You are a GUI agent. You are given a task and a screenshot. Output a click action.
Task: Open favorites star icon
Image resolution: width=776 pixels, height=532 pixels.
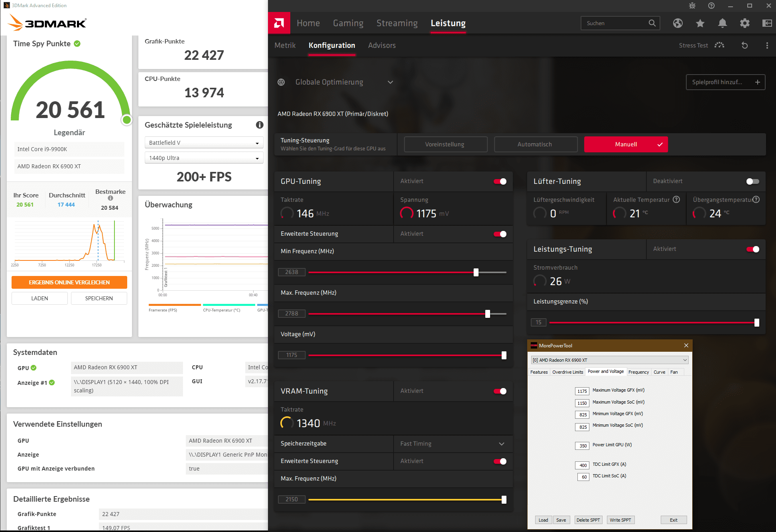click(x=700, y=23)
